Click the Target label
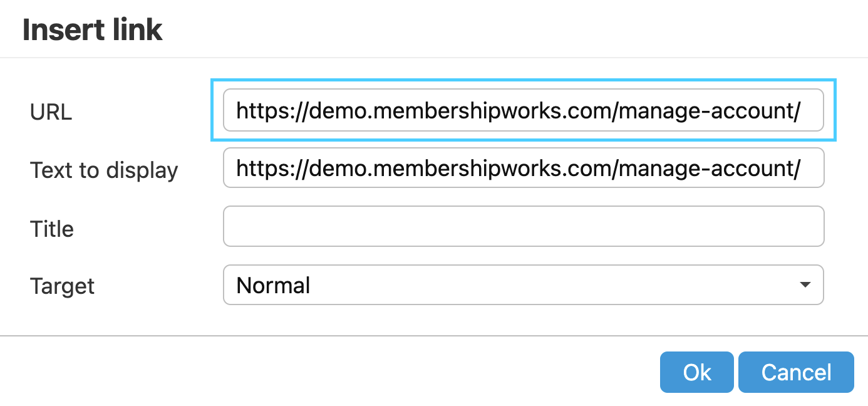Image resolution: width=868 pixels, height=406 pixels. (x=62, y=286)
